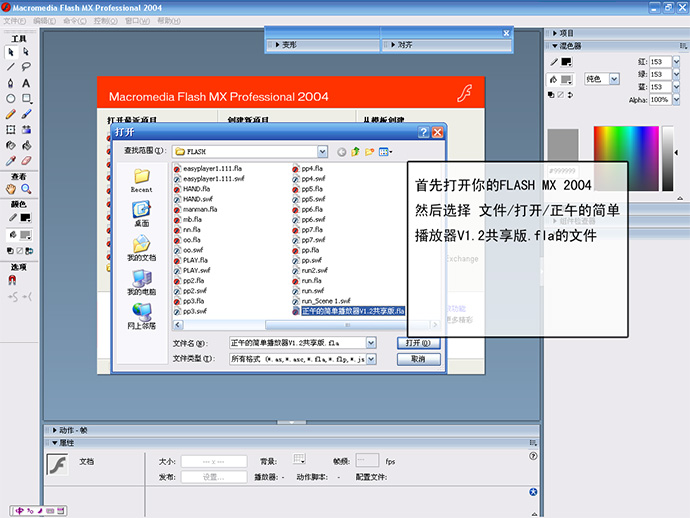Image resolution: width=690 pixels, height=518 pixels.
Task: Select the Hand tool
Action: pos(11,189)
